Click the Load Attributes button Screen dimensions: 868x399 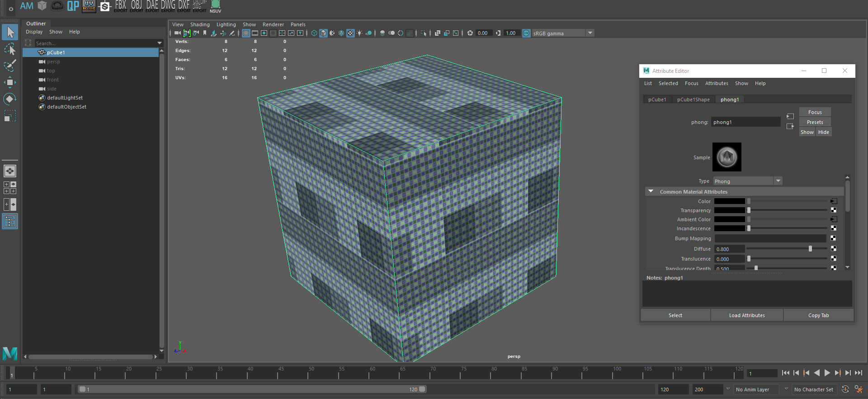coord(746,315)
